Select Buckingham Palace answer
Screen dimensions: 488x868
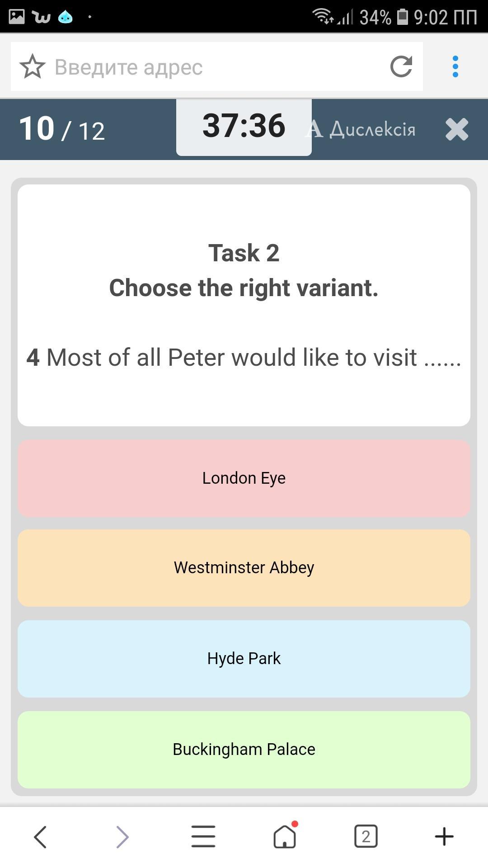coord(244,750)
